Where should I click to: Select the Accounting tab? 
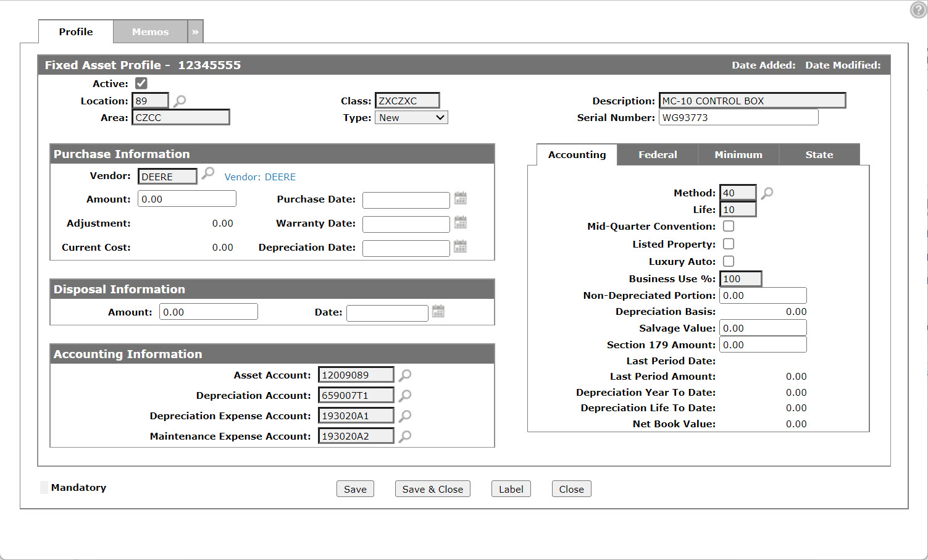577,154
